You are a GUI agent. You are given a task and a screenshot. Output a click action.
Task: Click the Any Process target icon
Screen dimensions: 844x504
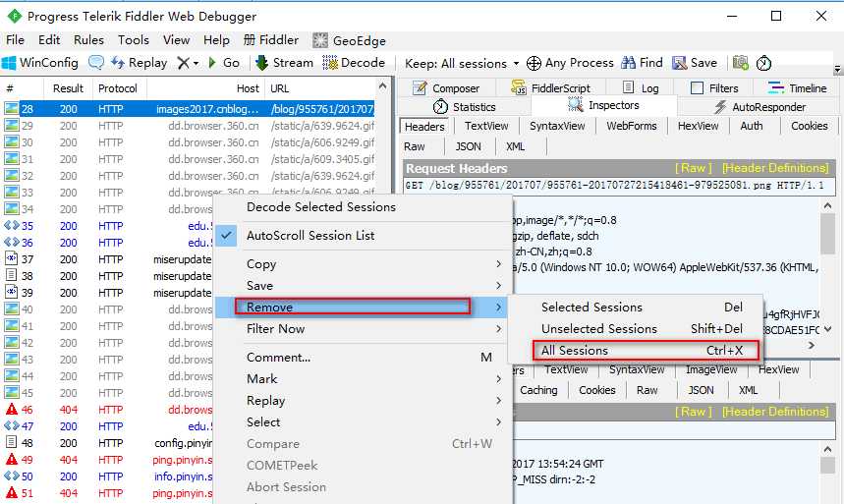[534, 63]
